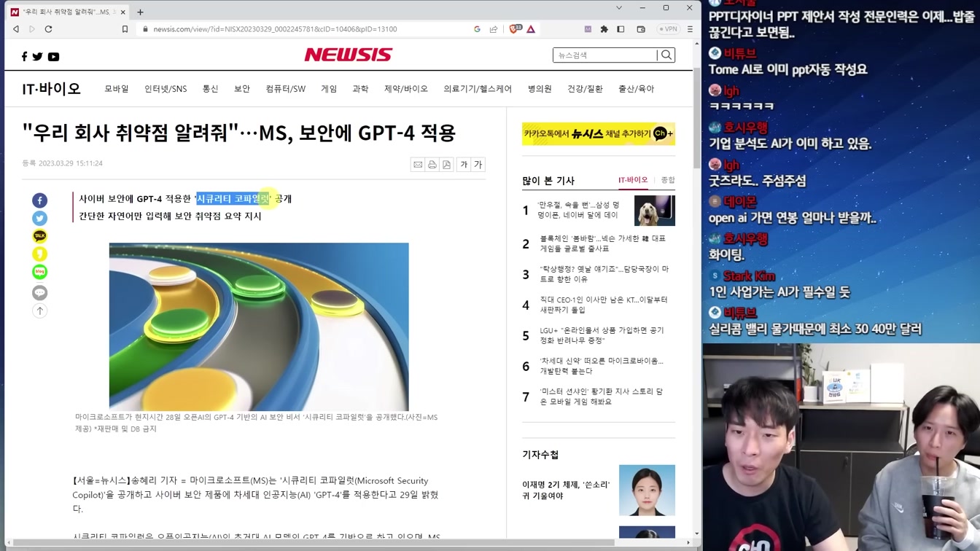Screen dimensions: 980x551
Task: Decrease font size with small 가 button
Action: pyautogui.click(x=464, y=165)
